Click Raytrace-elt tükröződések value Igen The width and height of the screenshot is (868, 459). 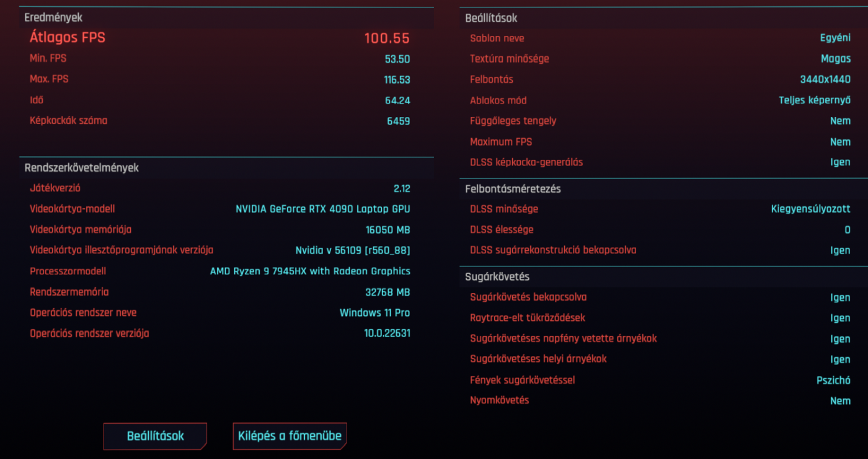tap(840, 318)
